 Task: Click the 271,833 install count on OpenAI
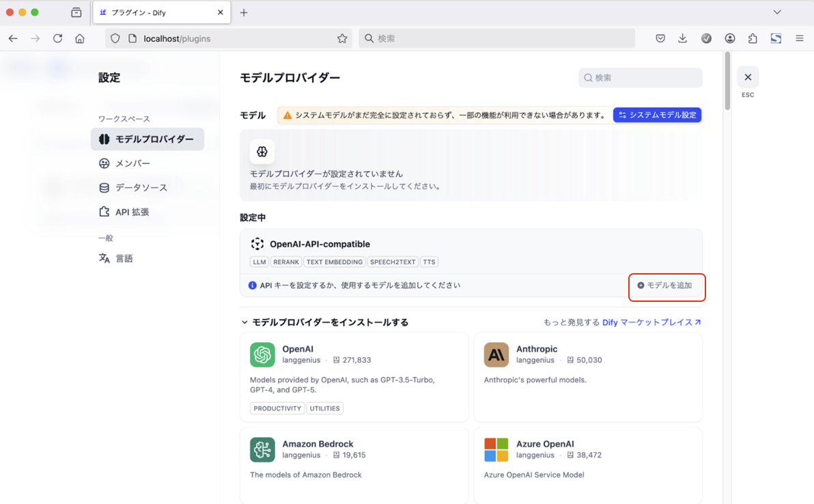[356, 360]
